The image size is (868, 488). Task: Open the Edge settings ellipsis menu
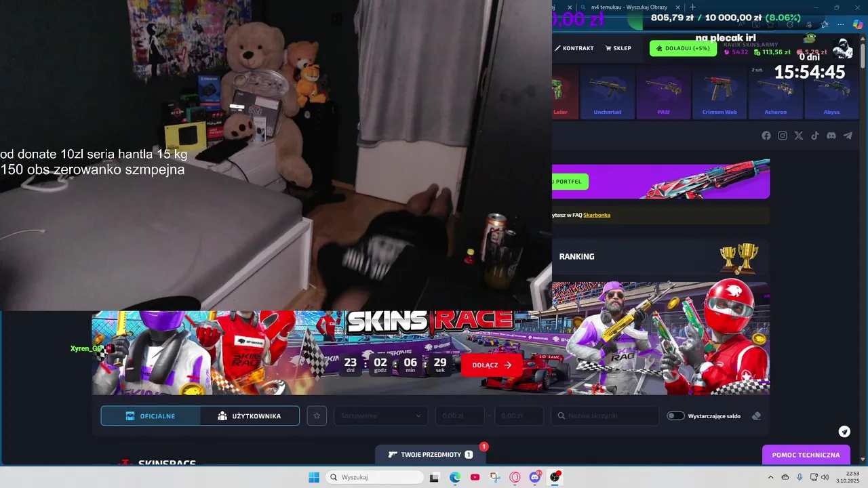(x=841, y=24)
